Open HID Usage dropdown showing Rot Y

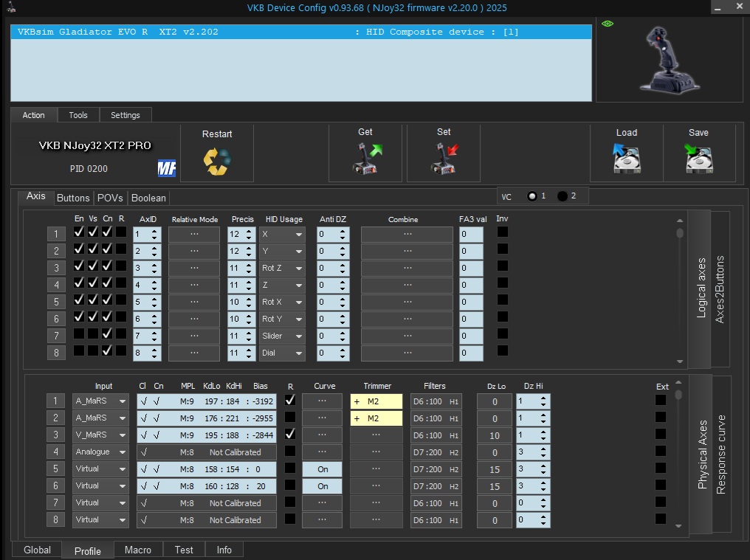[x=282, y=319]
